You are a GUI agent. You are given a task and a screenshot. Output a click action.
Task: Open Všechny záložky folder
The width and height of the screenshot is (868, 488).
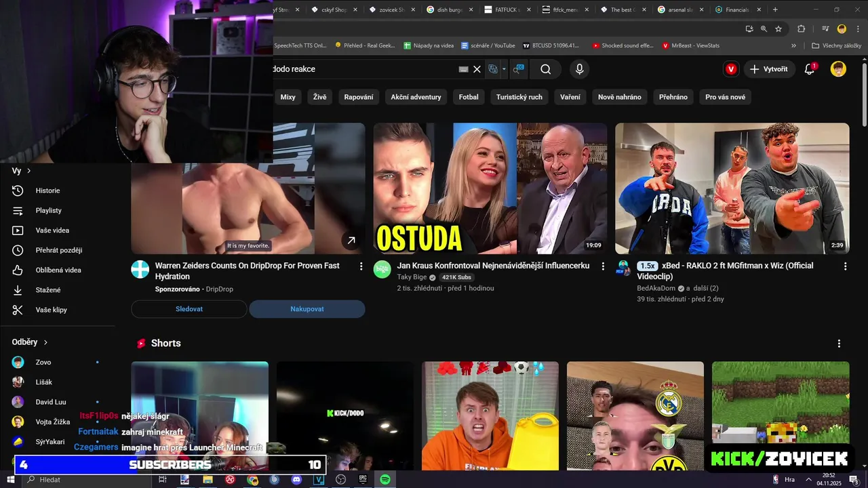click(x=836, y=45)
